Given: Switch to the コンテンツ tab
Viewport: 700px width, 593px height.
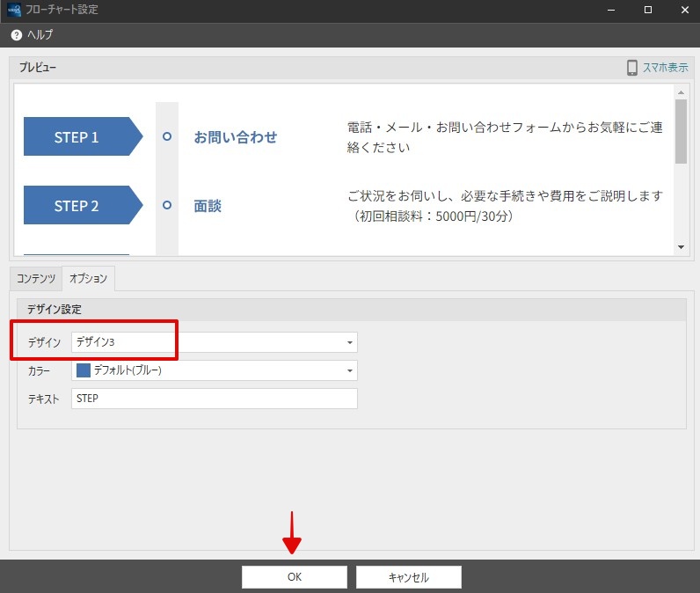Looking at the screenshot, I should click(x=36, y=278).
